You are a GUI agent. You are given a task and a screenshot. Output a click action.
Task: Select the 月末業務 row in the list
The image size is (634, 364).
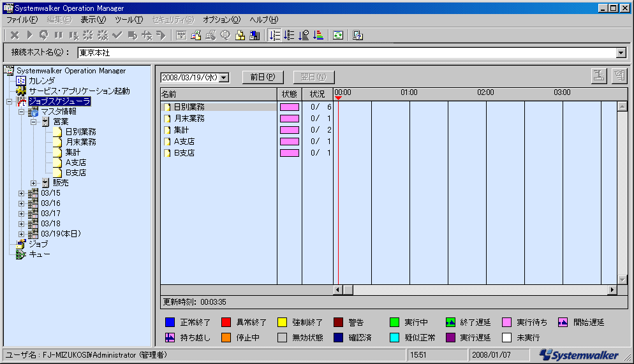pyautogui.click(x=219, y=119)
